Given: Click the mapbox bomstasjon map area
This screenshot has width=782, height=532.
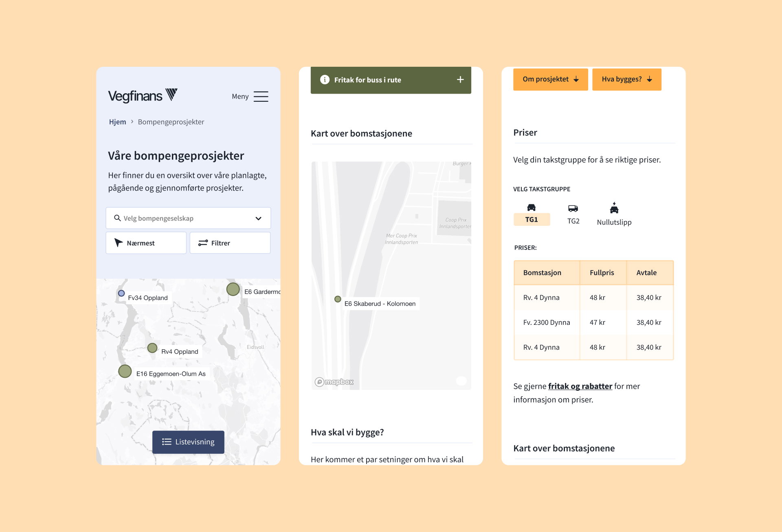Looking at the screenshot, I should (x=391, y=276).
